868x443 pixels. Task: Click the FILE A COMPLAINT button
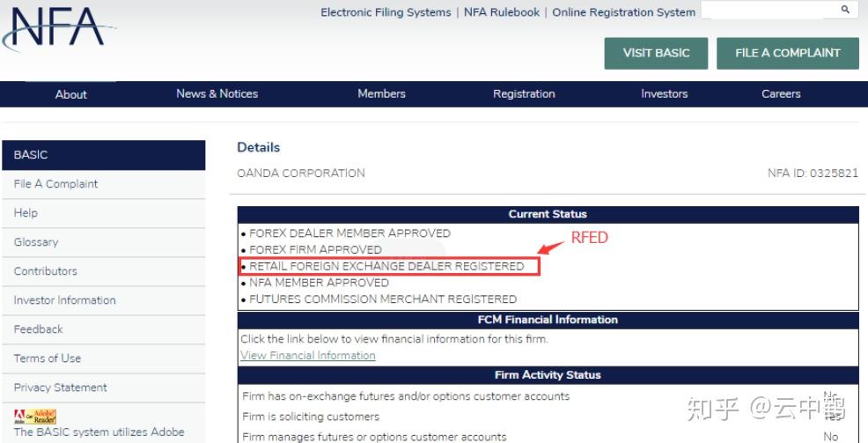point(788,53)
